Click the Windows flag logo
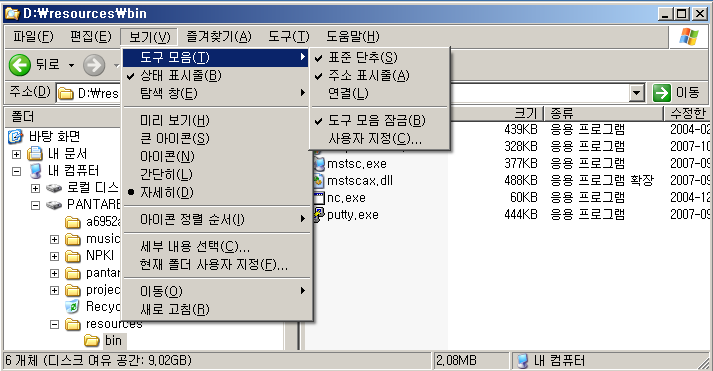 pos(689,37)
